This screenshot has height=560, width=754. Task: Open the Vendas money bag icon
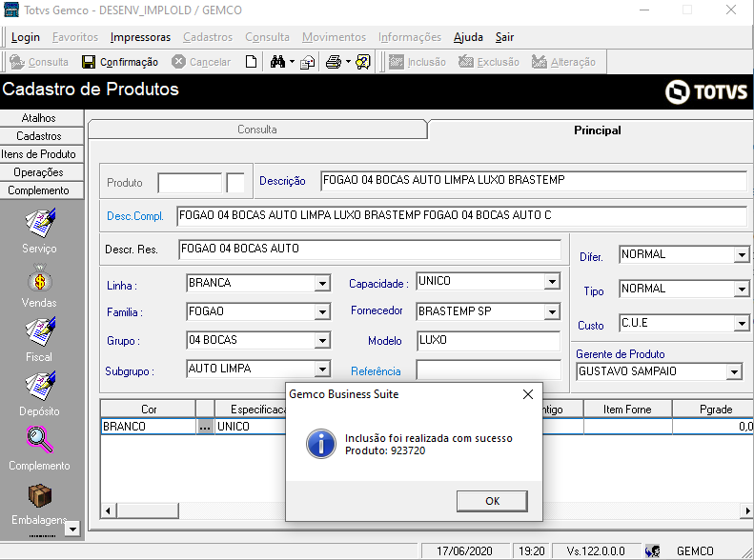40,278
